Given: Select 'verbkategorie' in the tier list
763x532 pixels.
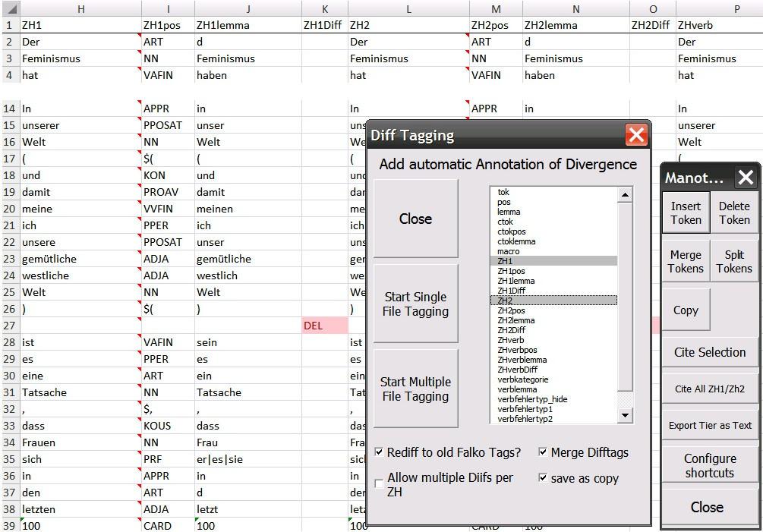Looking at the screenshot, I should 553,379.
